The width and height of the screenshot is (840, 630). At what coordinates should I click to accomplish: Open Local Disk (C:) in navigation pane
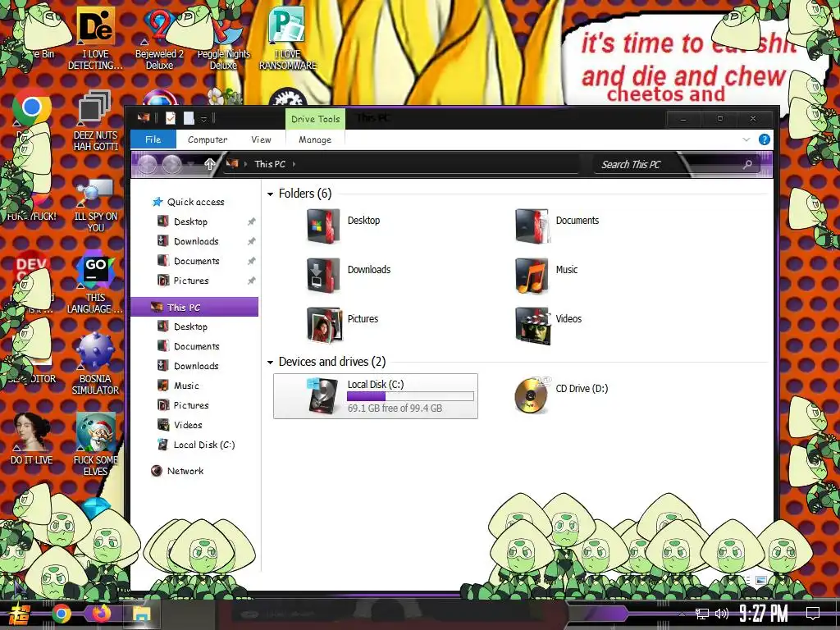(x=203, y=445)
